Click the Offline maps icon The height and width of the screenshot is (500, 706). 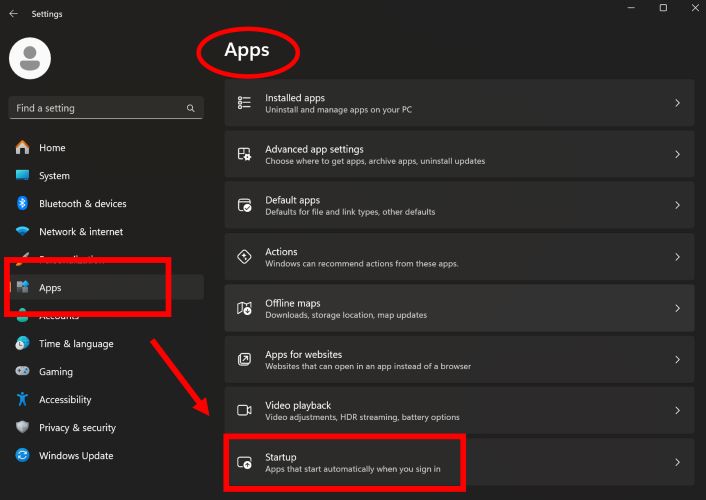pyautogui.click(x=244, y=308)
